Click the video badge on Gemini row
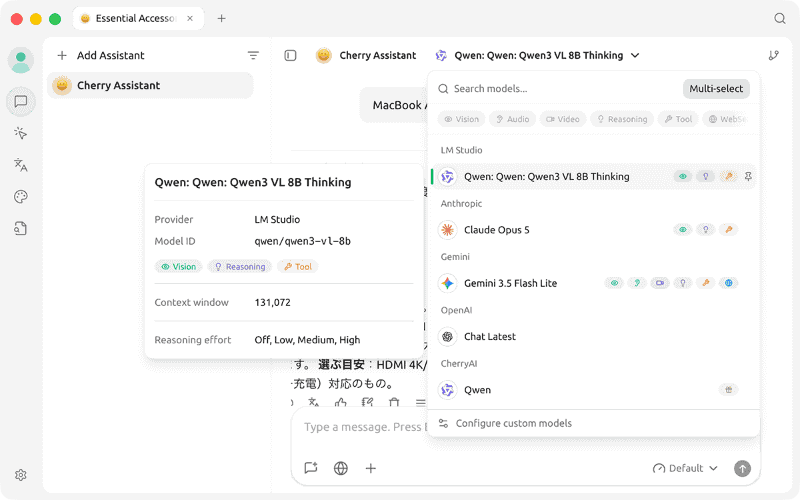This screenshot has width=800, height=500. (x=660, y=283)
